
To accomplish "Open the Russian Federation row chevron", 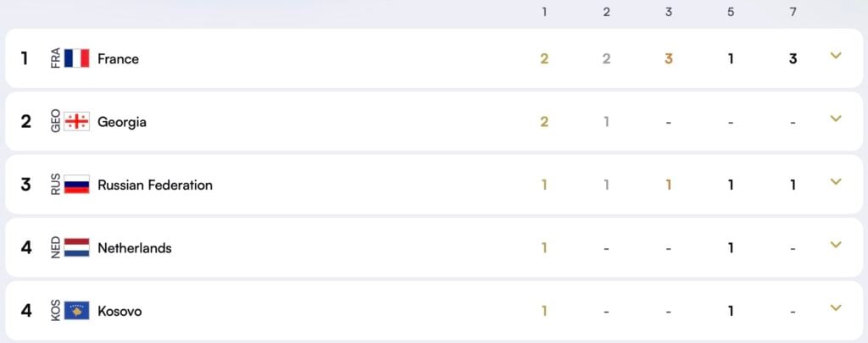I will pyautogui.click(x=836, y=182).
